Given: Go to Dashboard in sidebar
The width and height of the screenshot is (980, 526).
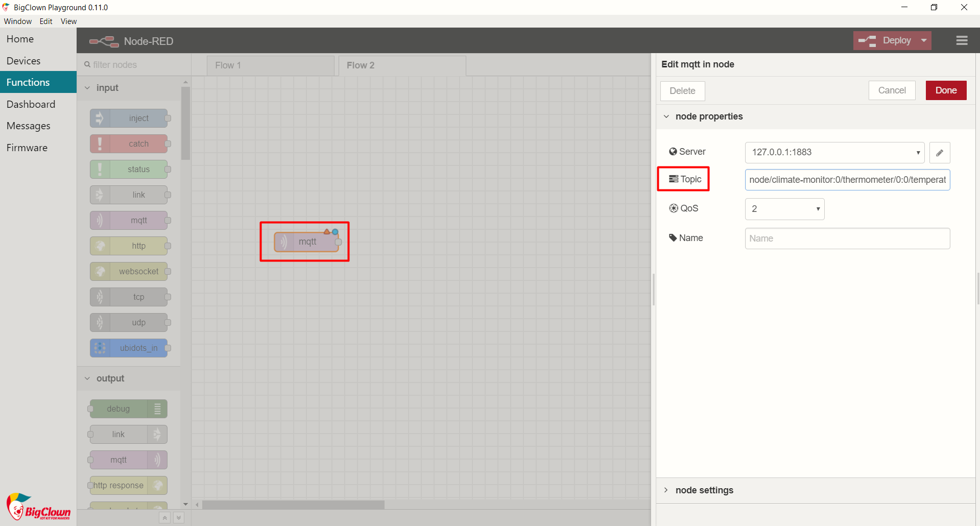Looking at the screenshot, I should [38, 104].
